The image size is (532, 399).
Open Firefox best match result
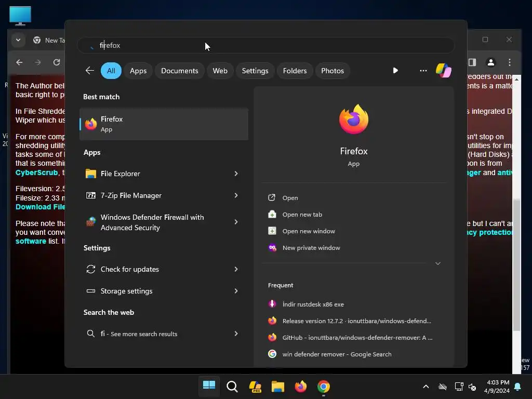click(x=164, y=124)
